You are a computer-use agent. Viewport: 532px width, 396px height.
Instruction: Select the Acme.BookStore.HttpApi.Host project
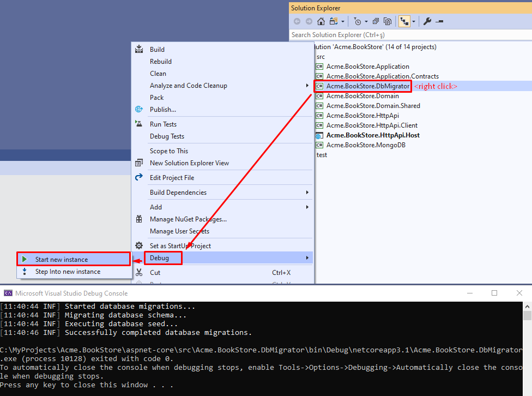tap(373, 135)
